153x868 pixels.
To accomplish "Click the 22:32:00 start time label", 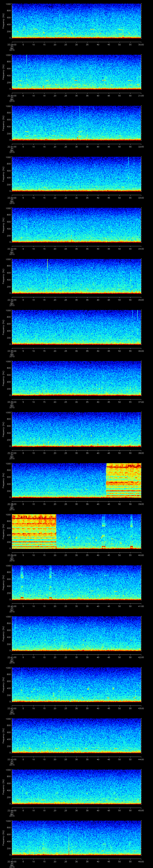I will pos(12,198).
